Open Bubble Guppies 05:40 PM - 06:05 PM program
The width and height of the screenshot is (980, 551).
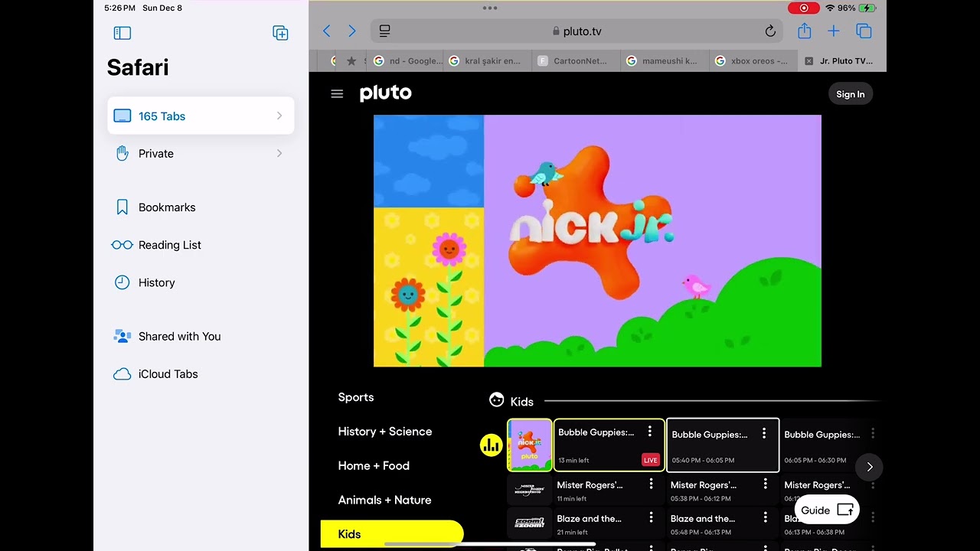point(723,445)
